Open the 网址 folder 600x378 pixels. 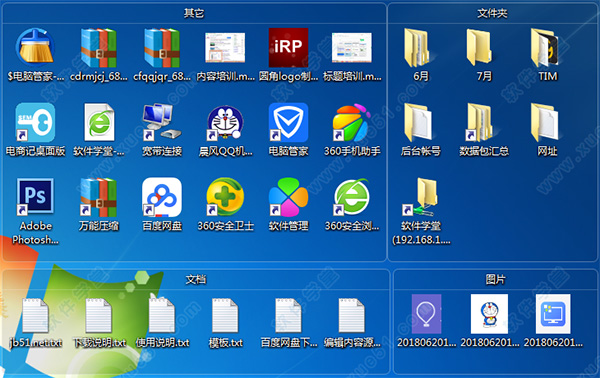pos(545,122)
